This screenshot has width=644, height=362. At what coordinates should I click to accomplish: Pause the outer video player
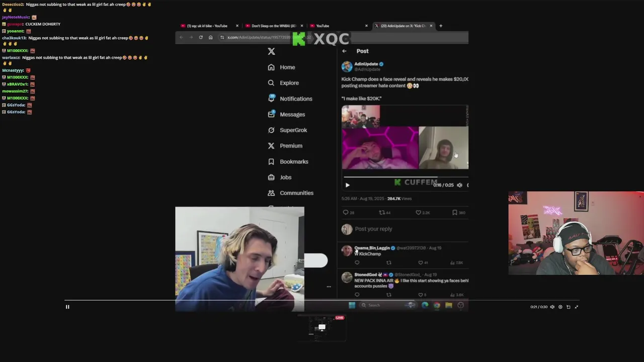[67, 307]
